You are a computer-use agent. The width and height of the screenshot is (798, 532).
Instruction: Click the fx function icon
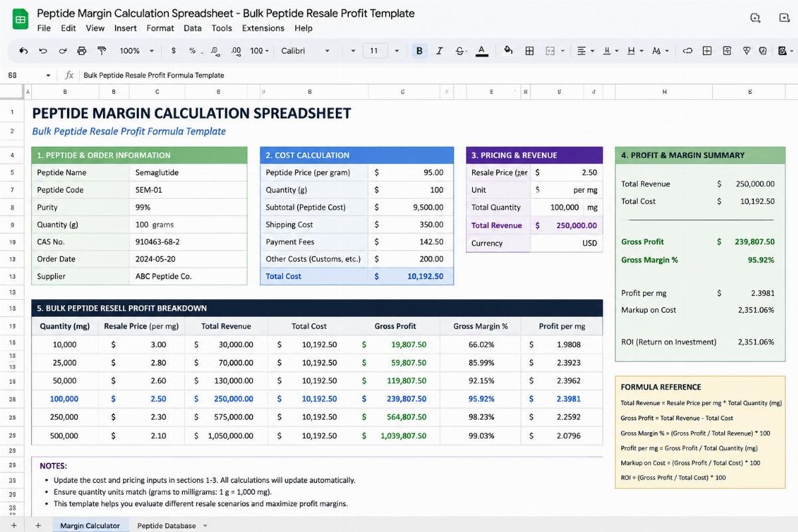click(x=69, y=75)
